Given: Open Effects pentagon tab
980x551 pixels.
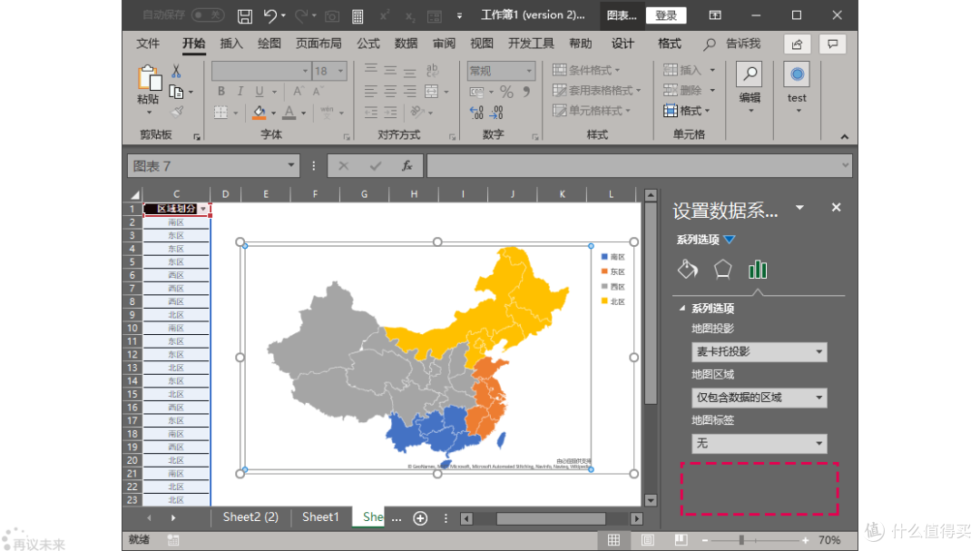Looking at the screenshot, I should [x=722, y=269].
